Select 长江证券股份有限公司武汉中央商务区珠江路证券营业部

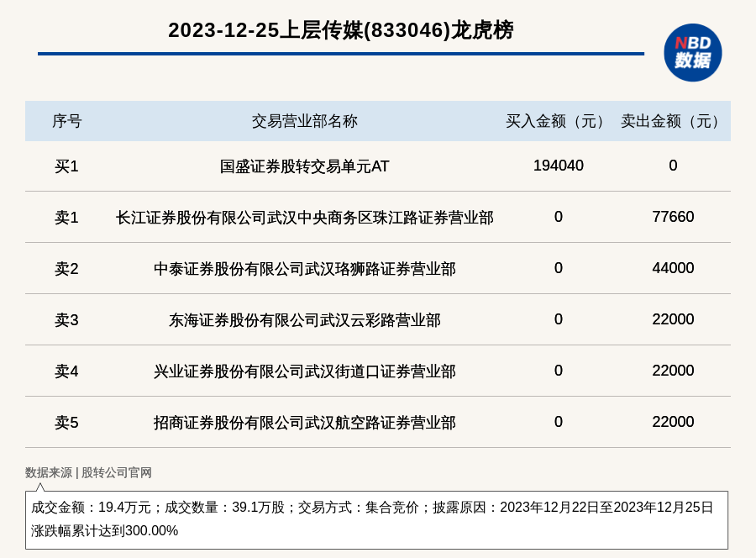click(x=305, y=218)
